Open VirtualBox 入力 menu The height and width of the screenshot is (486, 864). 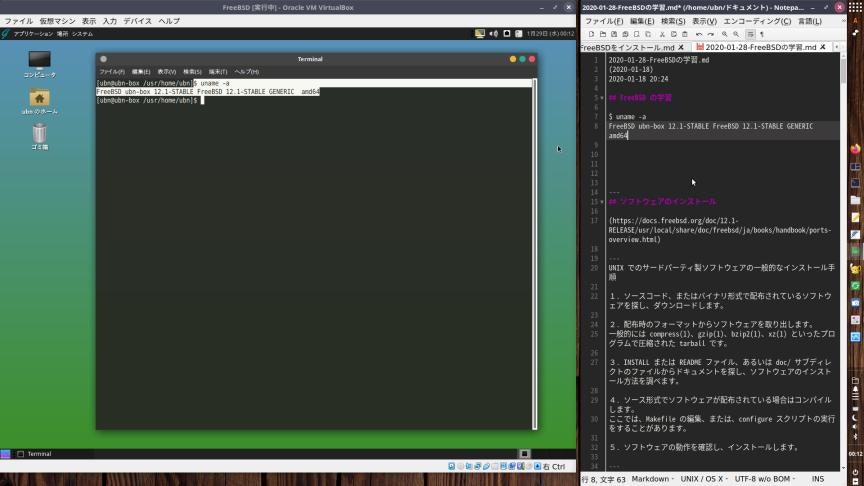coord(110,21)
